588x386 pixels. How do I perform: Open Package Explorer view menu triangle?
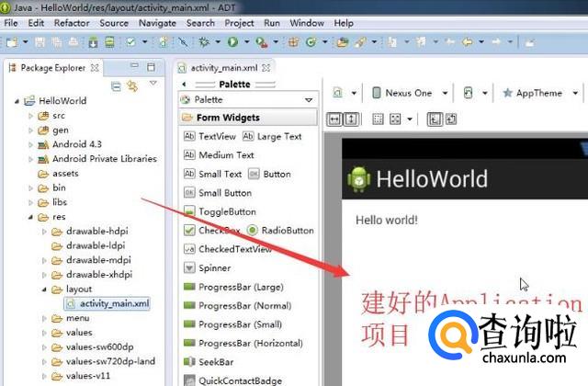(x=153, y=83)
